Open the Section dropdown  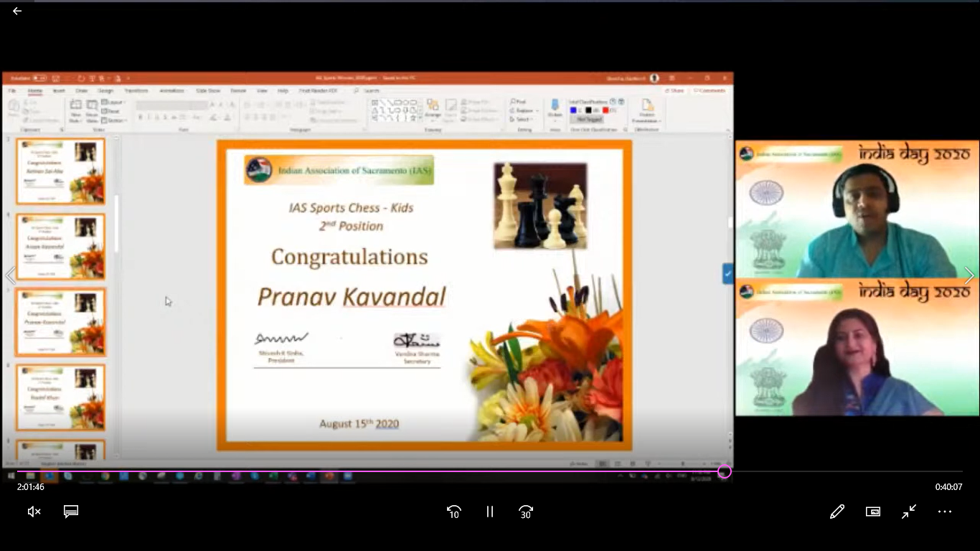(113, 120)
